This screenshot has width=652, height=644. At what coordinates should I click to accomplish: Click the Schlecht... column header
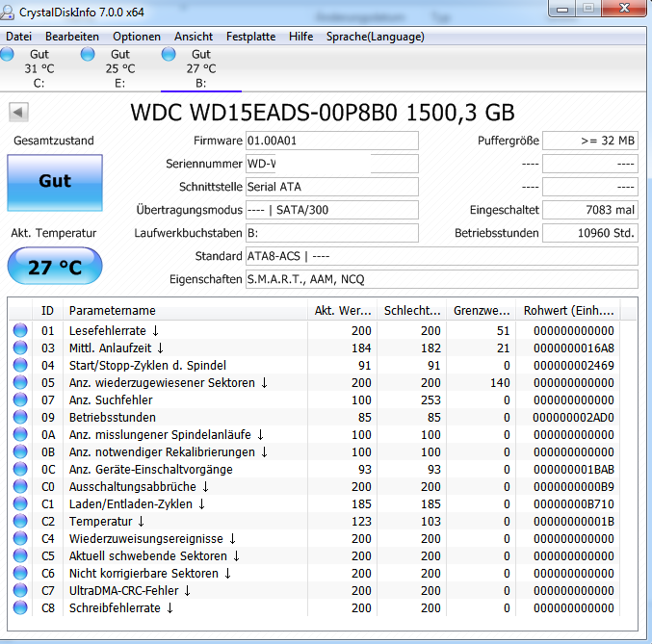(x=411, y=311)
